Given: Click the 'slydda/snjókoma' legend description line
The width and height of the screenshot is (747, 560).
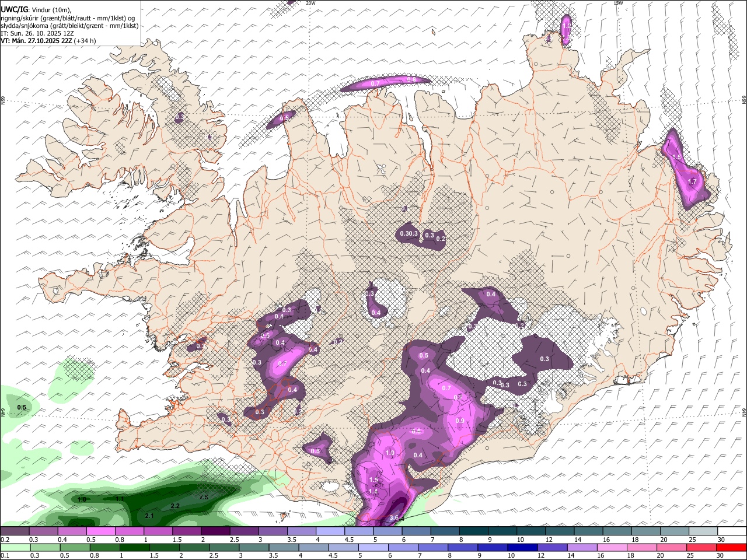Looking at the screenshot, I should point(69,26).
